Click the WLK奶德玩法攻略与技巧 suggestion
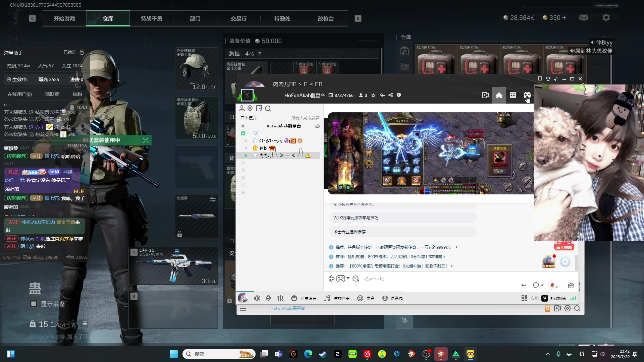 pos(403,218)
